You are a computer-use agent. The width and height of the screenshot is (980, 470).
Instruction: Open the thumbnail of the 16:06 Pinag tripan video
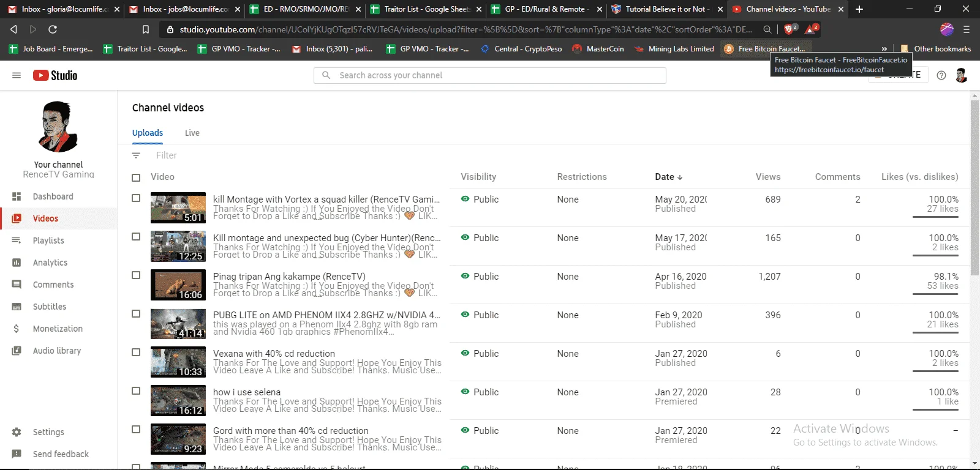[x=178, y=285]
